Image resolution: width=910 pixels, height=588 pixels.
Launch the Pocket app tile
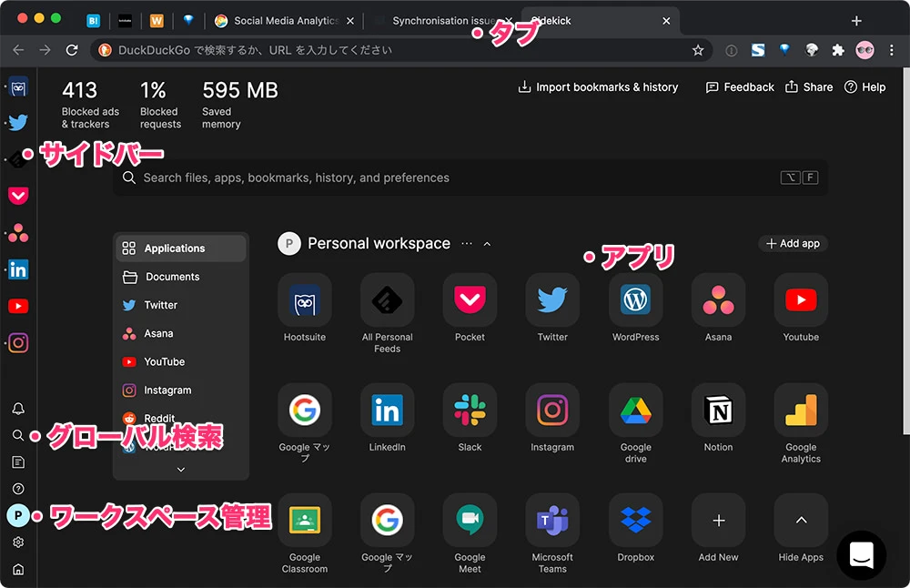[x=470, y=300]
